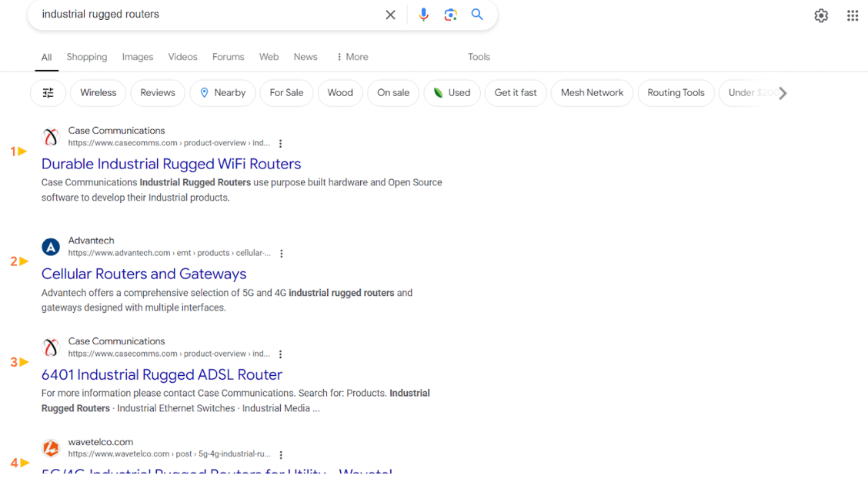The width and height of the screenshot is (868, 482).
Task: Open the Google apps grid
Action: tap(853, 15)
